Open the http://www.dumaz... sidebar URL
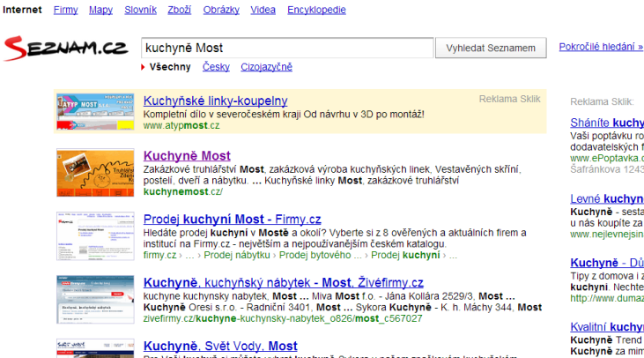644x358 pixels. coord(607,298)
